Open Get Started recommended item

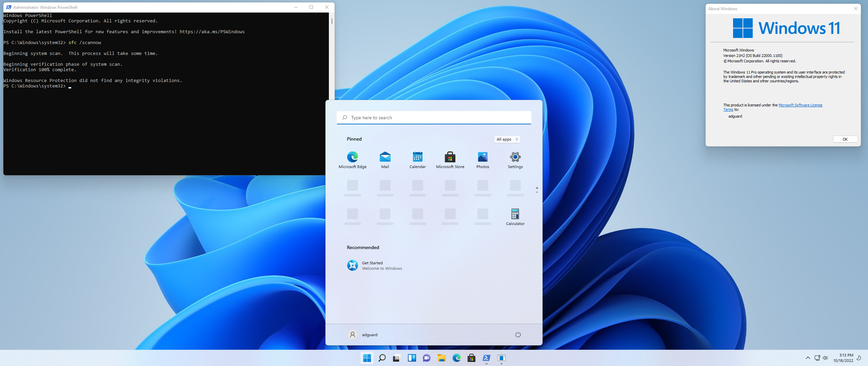click(x=375, y=265)
